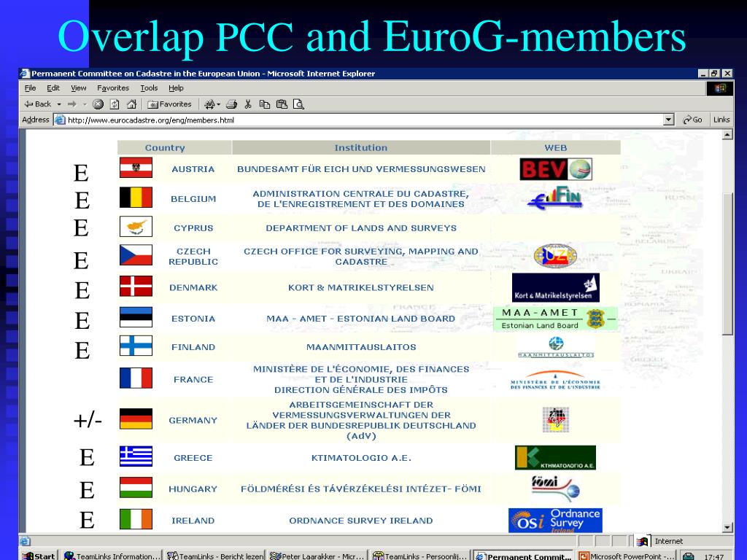Image resolution: width=747 pixels, height=560 pixels.
Task: Open the German AdV logo link
Action: (555, 419)
